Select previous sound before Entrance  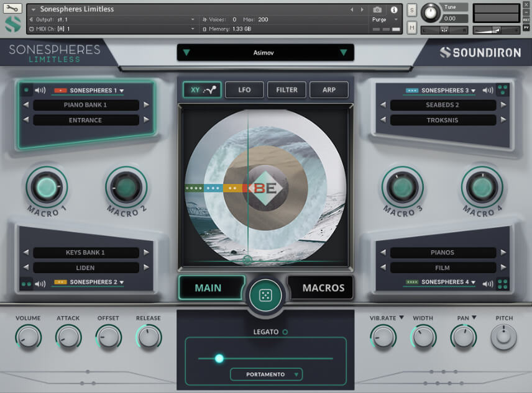tap(25, 120)
